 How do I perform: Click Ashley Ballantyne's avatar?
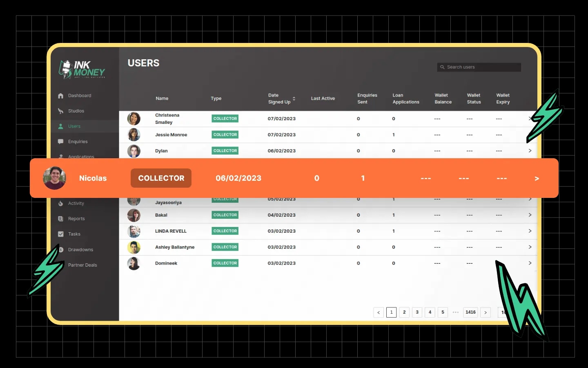pos(134,247)
